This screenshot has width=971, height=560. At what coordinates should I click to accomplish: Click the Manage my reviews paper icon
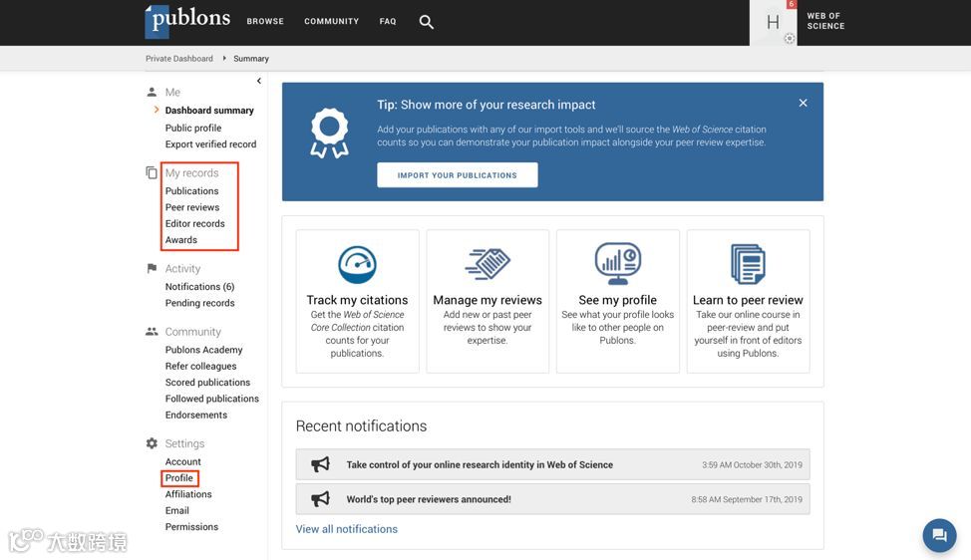point(487,264)
